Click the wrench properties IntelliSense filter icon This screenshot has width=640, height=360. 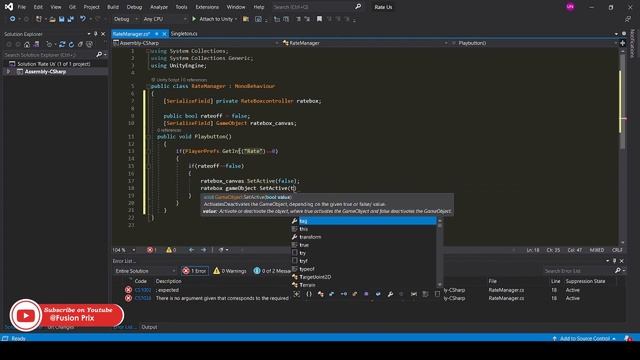coord(390,294)
